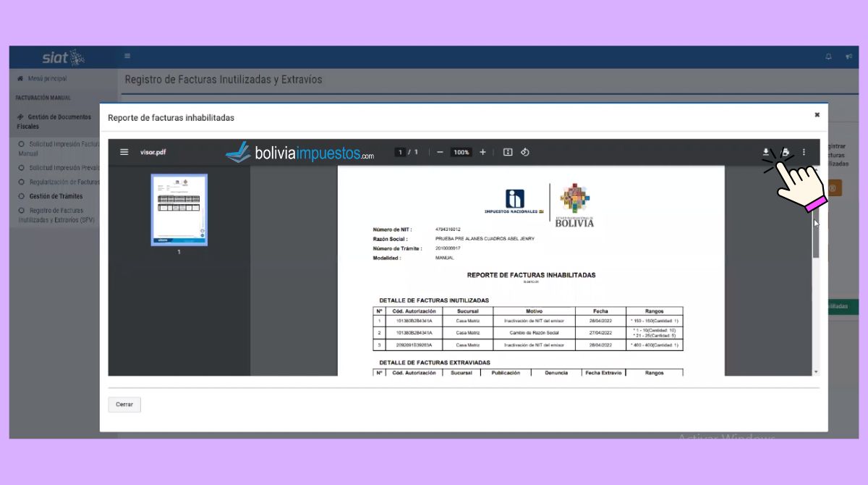868x485 pixels.
Task: Zoom in the PDF with plus button
Action: click(x=482, y=152)
